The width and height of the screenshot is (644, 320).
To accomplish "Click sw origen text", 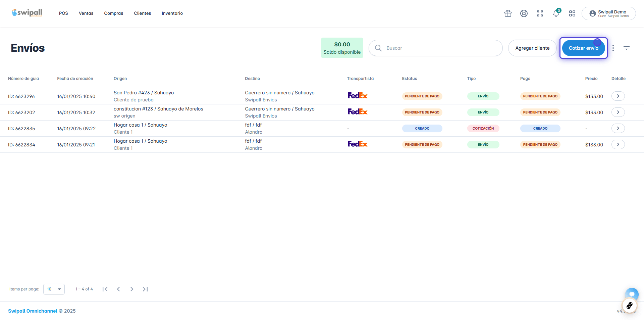I will tap(124, 116).
